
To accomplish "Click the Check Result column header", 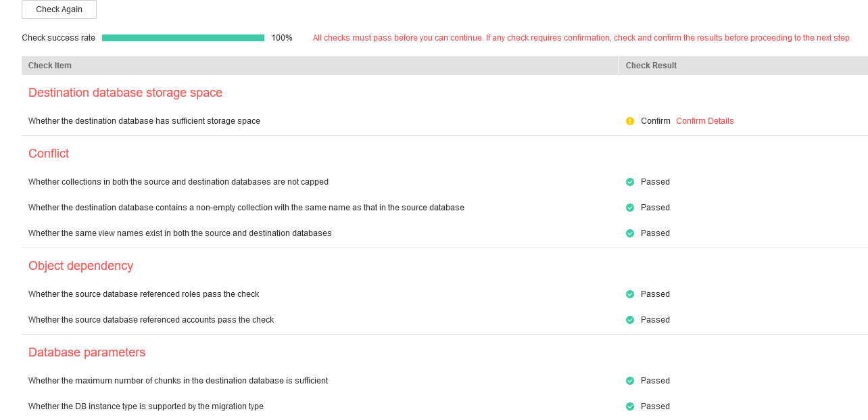I will [x=652, y=65].
